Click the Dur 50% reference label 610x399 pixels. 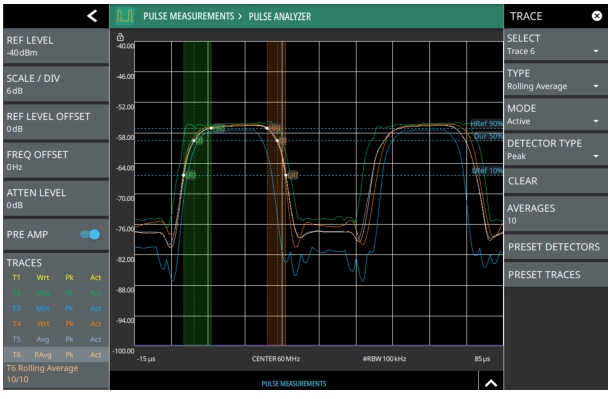[488, 136]
